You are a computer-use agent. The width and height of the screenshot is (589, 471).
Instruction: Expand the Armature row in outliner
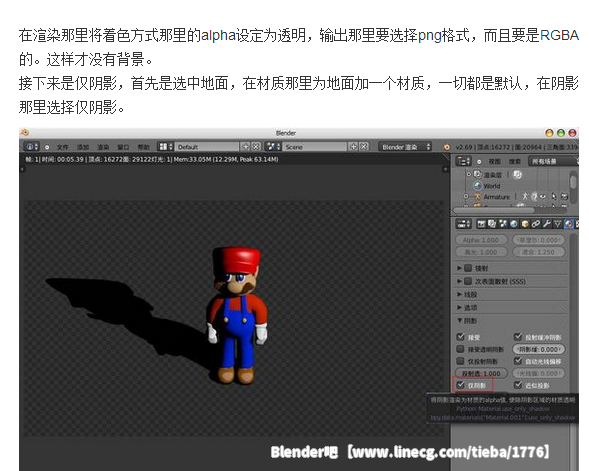pyautogui.click(x=466, y=196)
